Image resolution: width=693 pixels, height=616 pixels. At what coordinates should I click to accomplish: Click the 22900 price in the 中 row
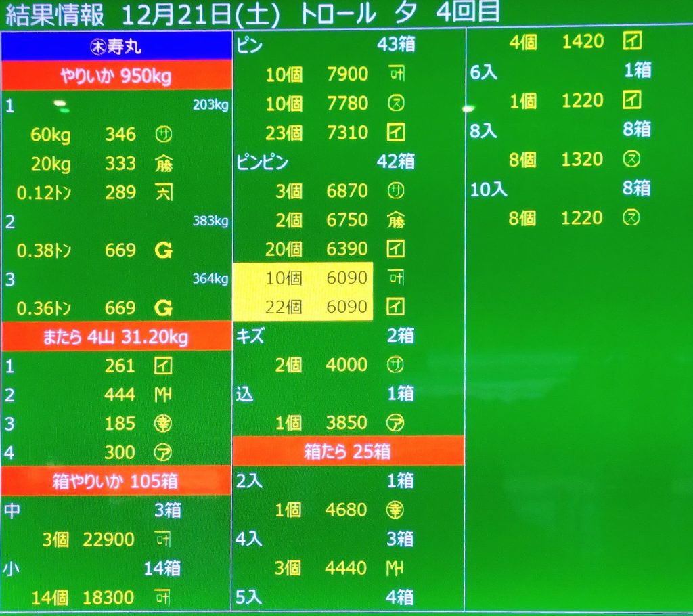108,540
